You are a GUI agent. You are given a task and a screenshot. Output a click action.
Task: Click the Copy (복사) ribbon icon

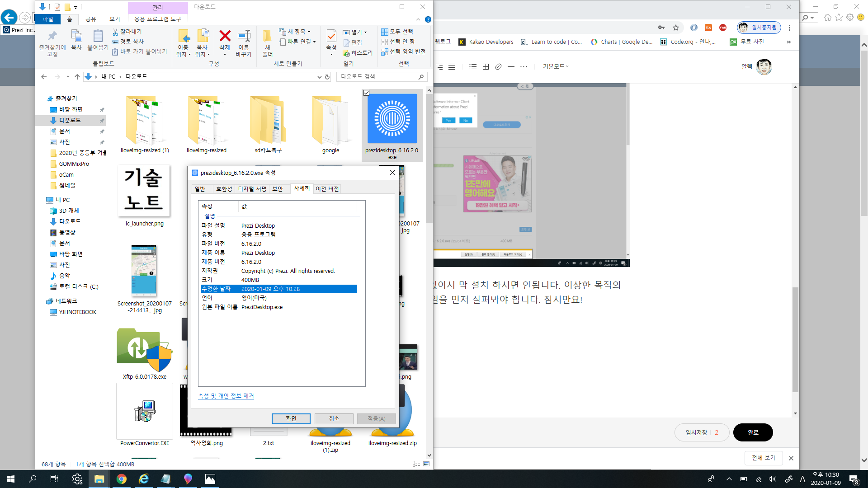[76, 36]
